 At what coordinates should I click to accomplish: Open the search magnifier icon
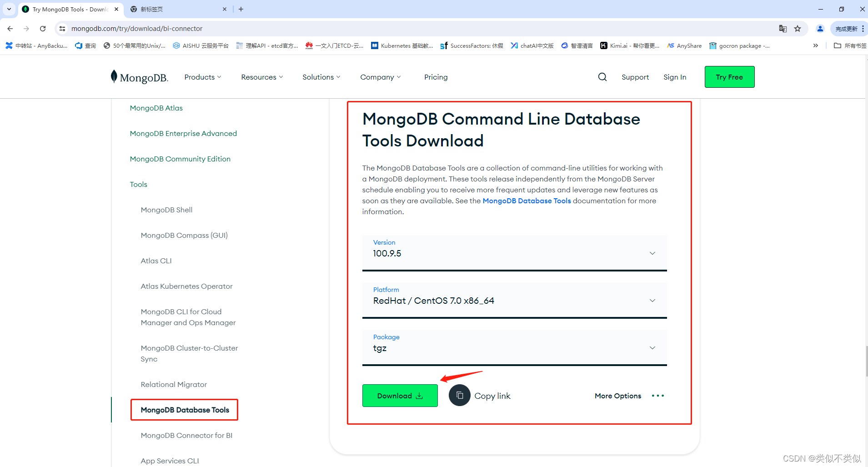click(x=602, y=76)
